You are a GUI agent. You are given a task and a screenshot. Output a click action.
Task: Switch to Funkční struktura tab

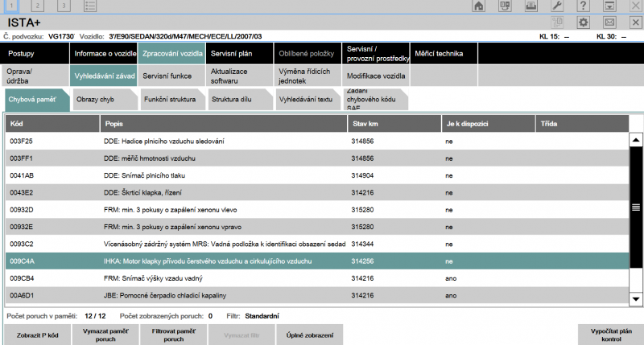[172, 99]
